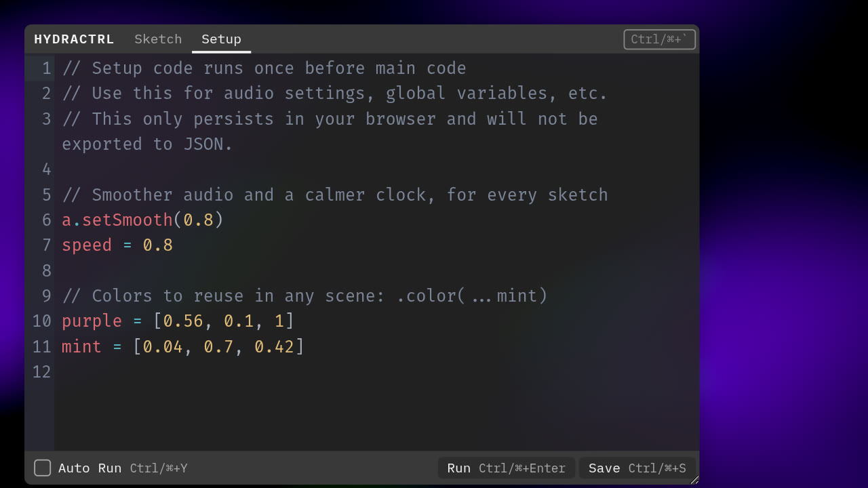Click the Run Ctrl+Enter button

pyautogui.click(x=506, y=468)
